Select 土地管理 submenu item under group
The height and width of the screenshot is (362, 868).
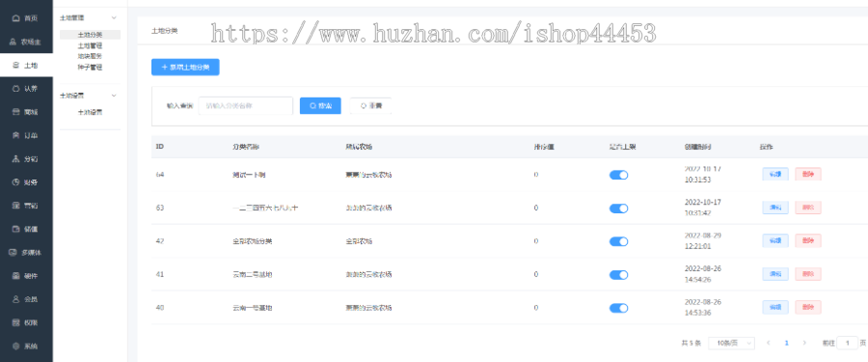pyautogui.click(x=90, y=46)
